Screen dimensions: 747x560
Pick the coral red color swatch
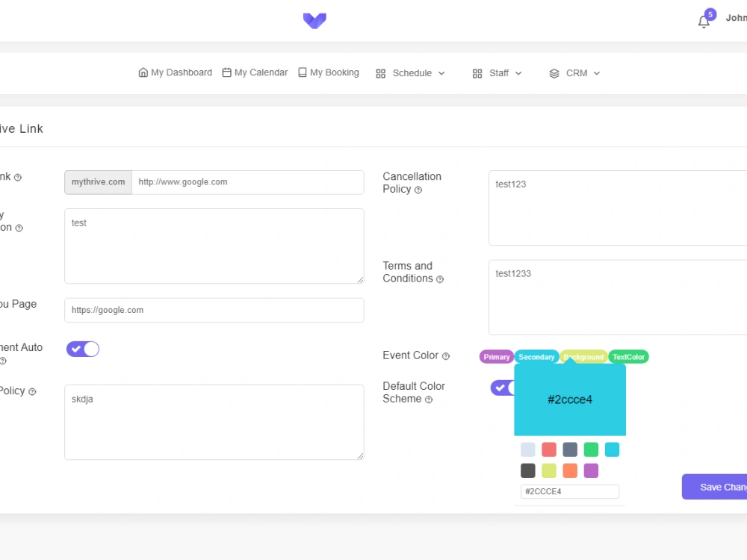point(549,449)
